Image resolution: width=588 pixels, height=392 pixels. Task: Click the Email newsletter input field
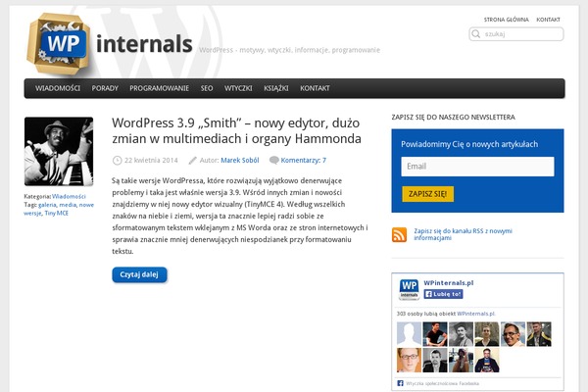pos(477,167)
